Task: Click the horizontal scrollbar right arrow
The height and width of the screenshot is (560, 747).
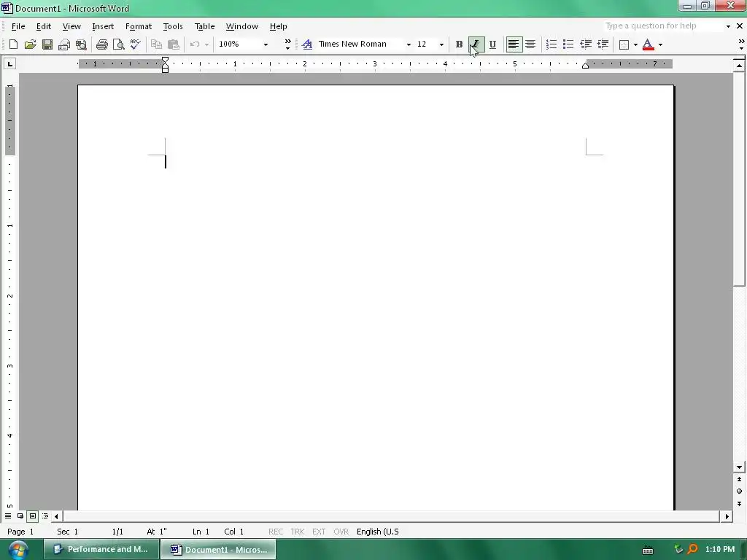Action: pyautogui.click(x=727, y=516)
